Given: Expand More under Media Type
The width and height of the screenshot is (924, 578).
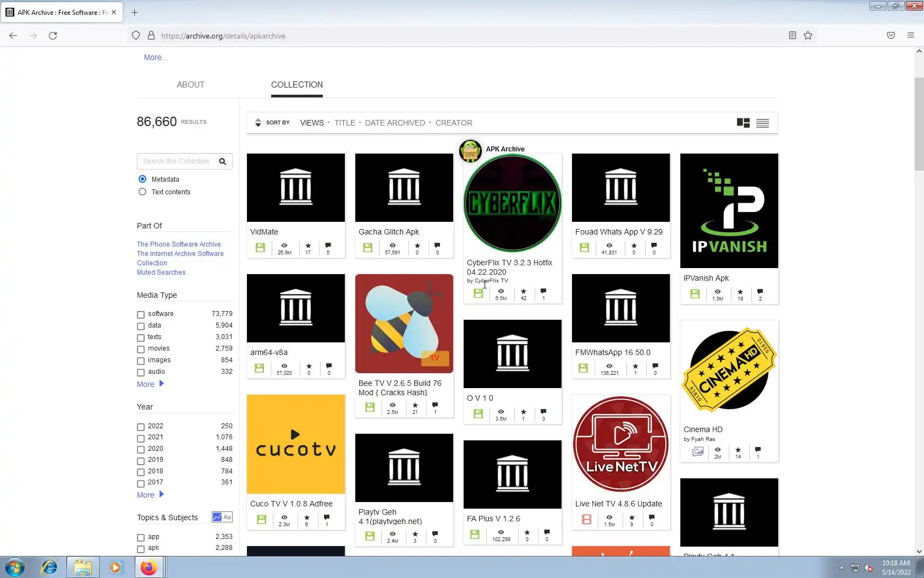Looking at the screenshot, I should [x=150, y=384].
